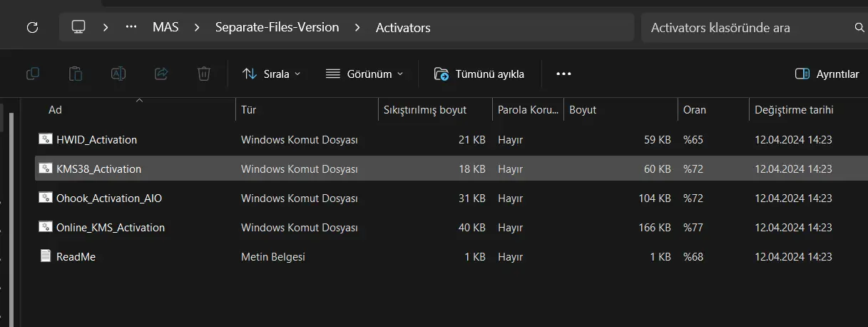The image size is (868, 327).
Task: Expand the chevron after the This PC icon
Action: [106, 28]
